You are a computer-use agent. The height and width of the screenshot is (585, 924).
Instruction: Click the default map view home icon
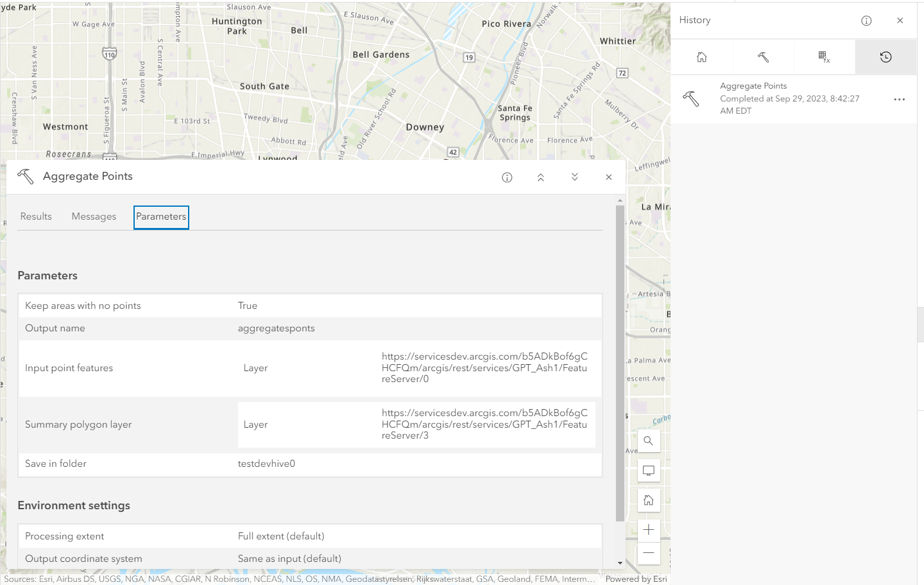tap(649, 500)
